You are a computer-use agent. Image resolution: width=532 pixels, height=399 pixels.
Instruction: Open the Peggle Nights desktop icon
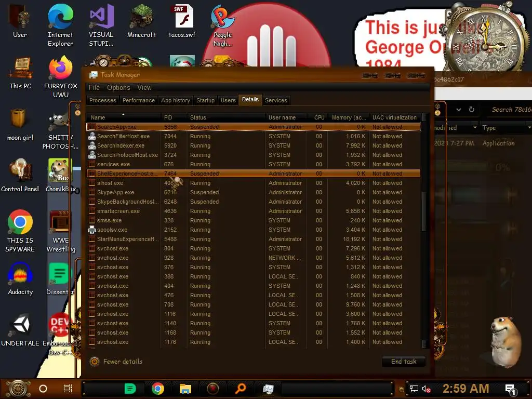(x=222, y=25)
